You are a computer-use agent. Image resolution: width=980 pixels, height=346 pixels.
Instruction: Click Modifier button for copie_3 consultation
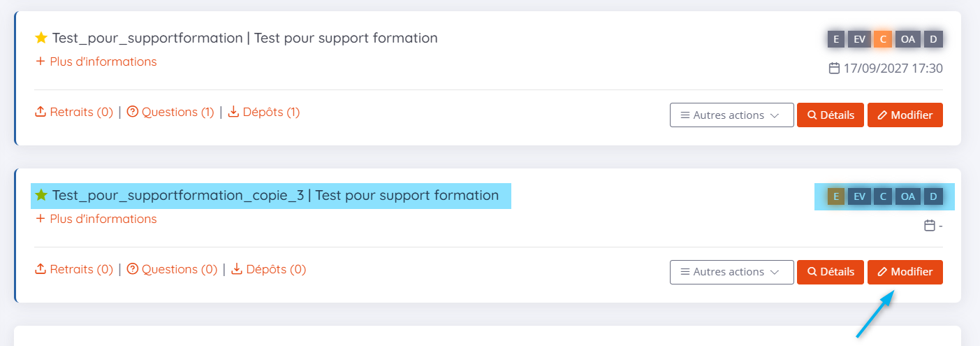click(x=905, y=272)
